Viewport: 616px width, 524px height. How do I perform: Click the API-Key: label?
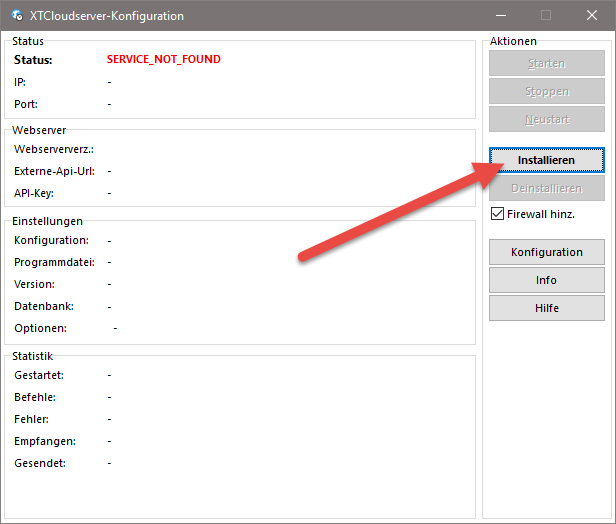coord(34,193)
